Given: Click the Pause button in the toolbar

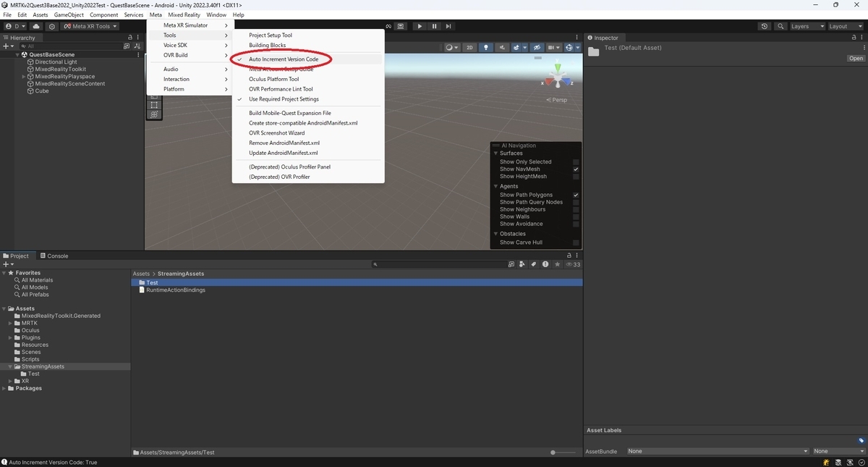Looking at the screenshot, I should [434, 26].
